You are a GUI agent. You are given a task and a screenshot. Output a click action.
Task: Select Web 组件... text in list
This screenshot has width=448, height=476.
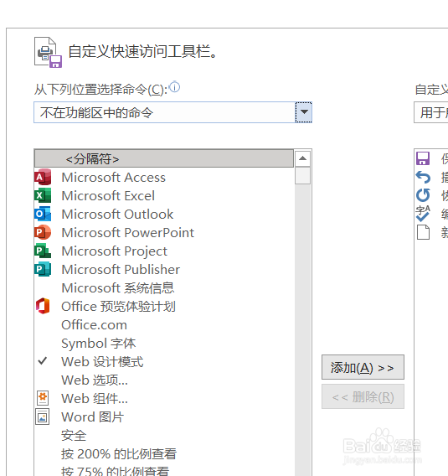click(x=95, y=399)
